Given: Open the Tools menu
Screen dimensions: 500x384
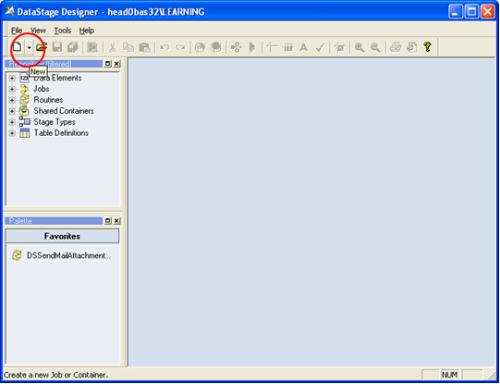Looking at the screenshot, I should (63, 30).
